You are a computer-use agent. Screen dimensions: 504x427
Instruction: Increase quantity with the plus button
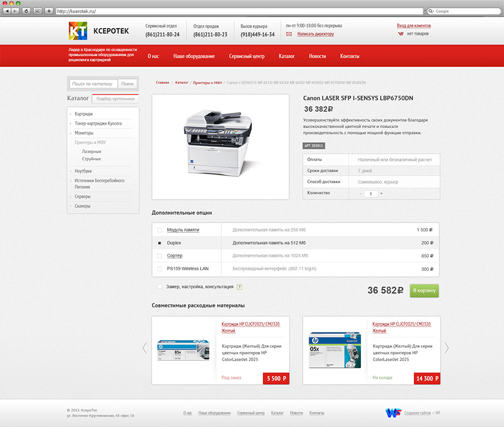(x=381, y=194)
